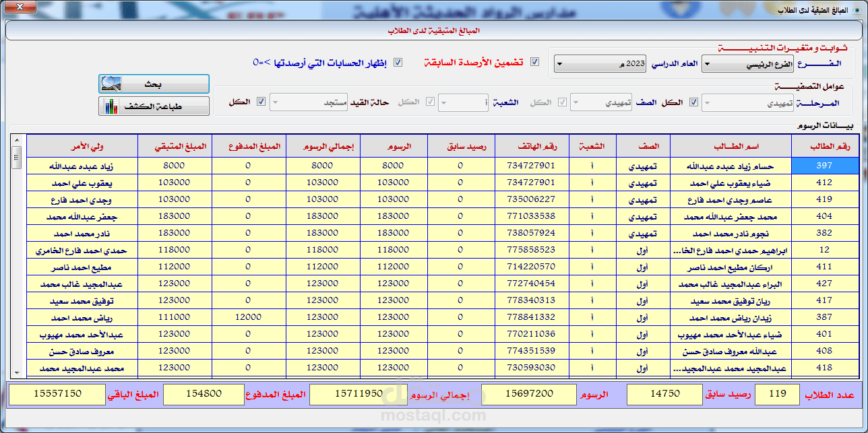Click the table scrollbar up arrow
The width and height of the screenshot is (868, 433).
pyautogui.click(x=18, y=139)
